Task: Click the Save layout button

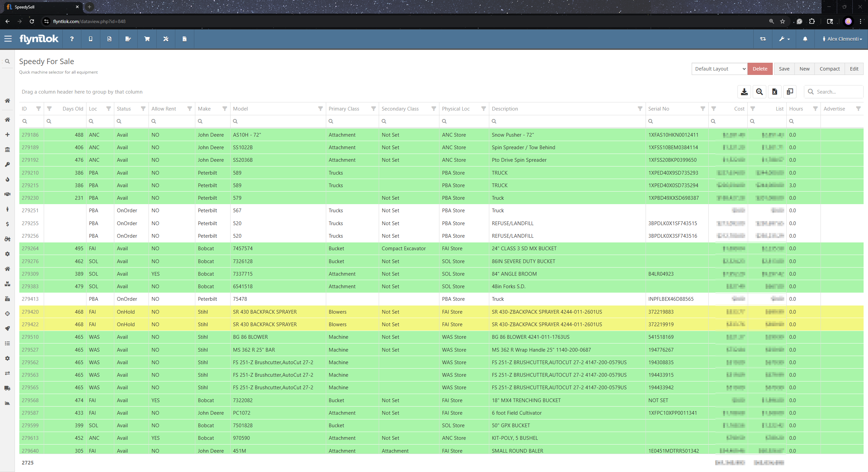Action: coord(784,69)
